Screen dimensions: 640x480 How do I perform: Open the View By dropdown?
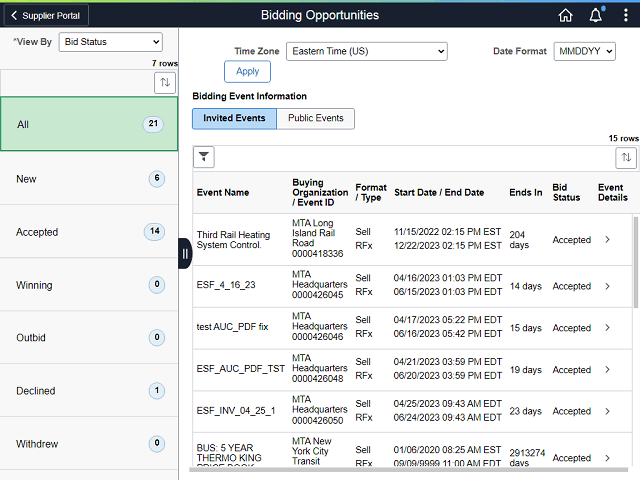[x=111, y=42]
